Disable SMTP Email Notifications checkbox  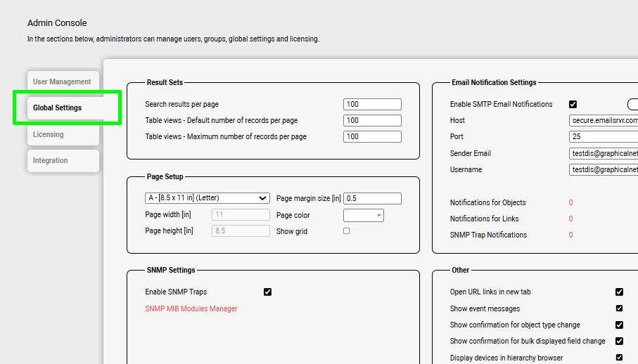tap(573, 104)
